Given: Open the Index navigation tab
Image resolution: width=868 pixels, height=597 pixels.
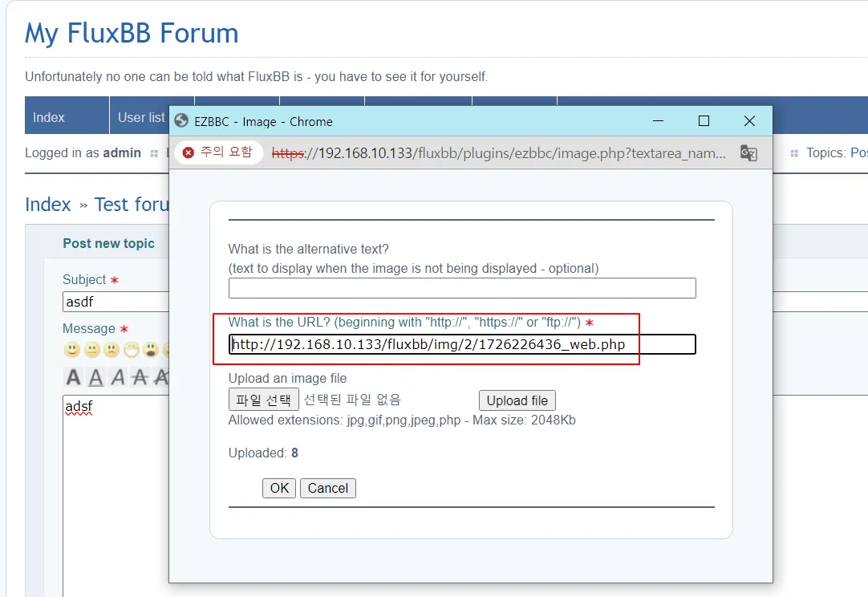Looking at the screenshot, I should click(67, 116).
